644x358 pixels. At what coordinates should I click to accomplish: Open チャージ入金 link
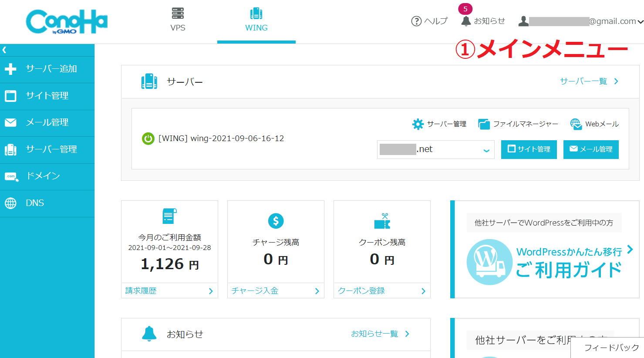click(255, 290)
